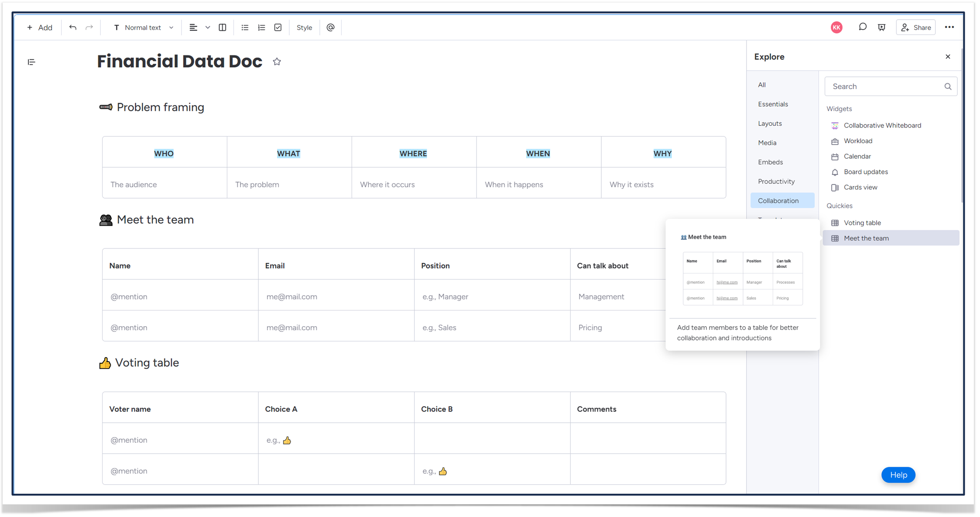Open the three-dot more options menu

[949, 27]
